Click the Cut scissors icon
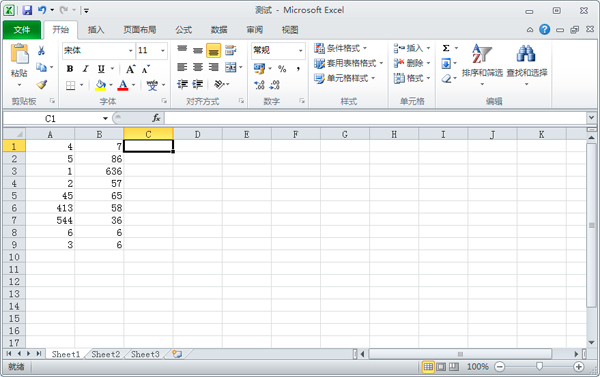This screenshot has width=600, height=377. pos(41,51)
